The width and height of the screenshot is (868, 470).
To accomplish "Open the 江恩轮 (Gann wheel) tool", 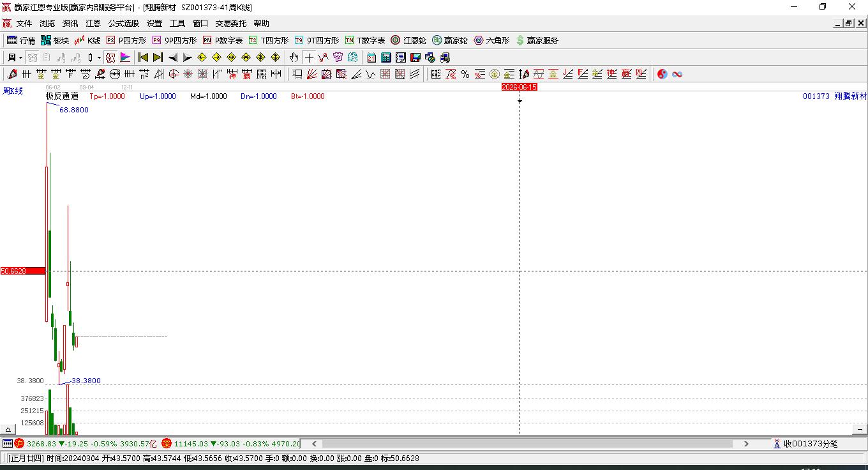I will coord(408,40).
